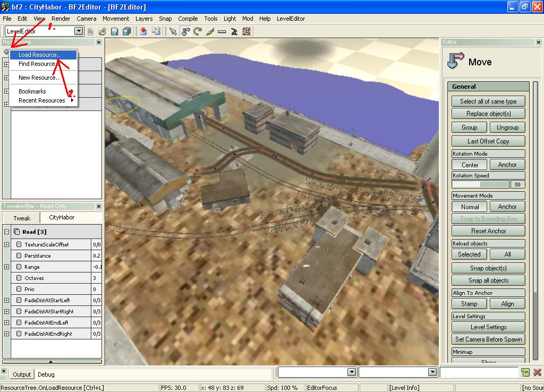Screen dimensions: 544x392
Task: Choose New Resource from the menu
Action: tap(44, 78)
